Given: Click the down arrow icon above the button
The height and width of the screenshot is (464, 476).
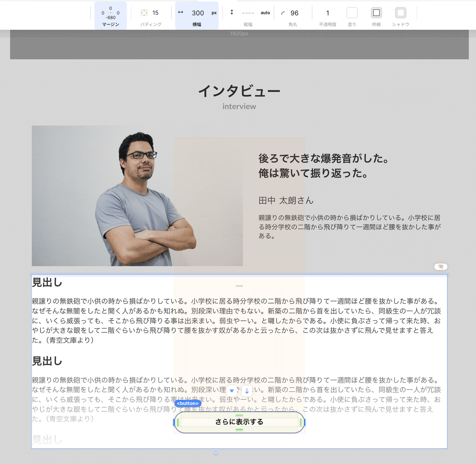Looking at the screenshot, I should pyautogui.click(x=247, y=391).
